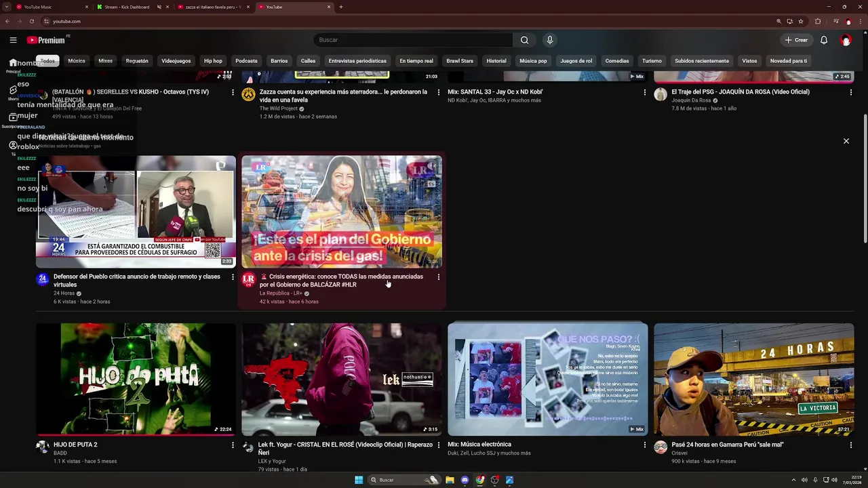
Task: Open a new browser tab
Action: coord(340,7)
